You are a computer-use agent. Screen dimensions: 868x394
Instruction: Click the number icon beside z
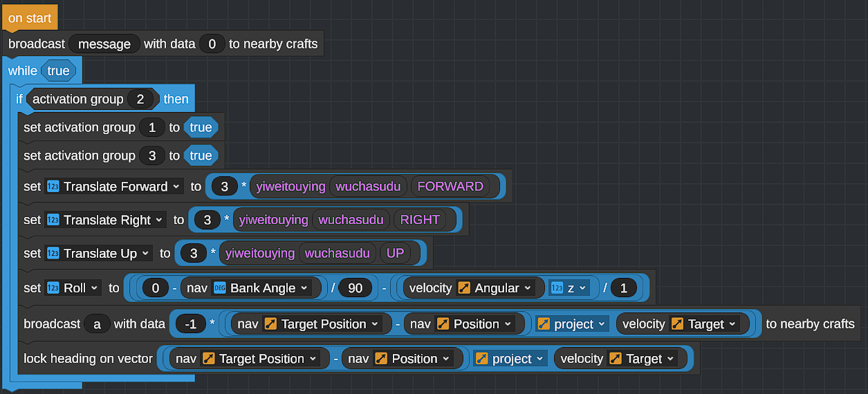pos(556,288)
